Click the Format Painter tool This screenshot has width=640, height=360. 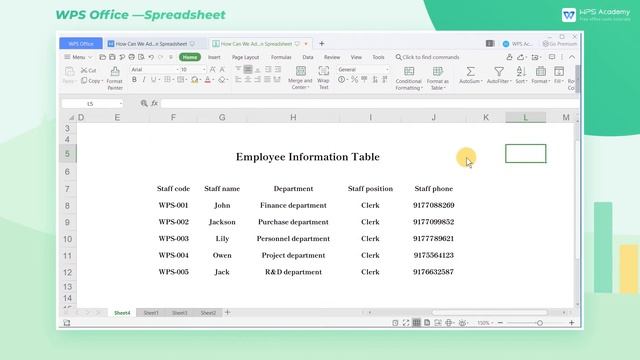click(x=115, y=78)
